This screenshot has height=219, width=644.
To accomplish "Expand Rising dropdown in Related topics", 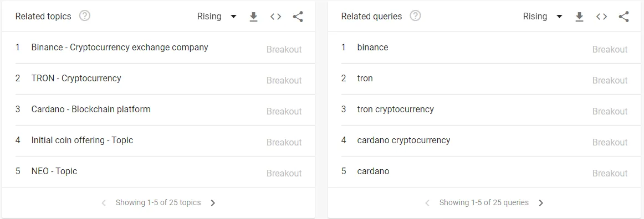I will (x=217, y=17).
